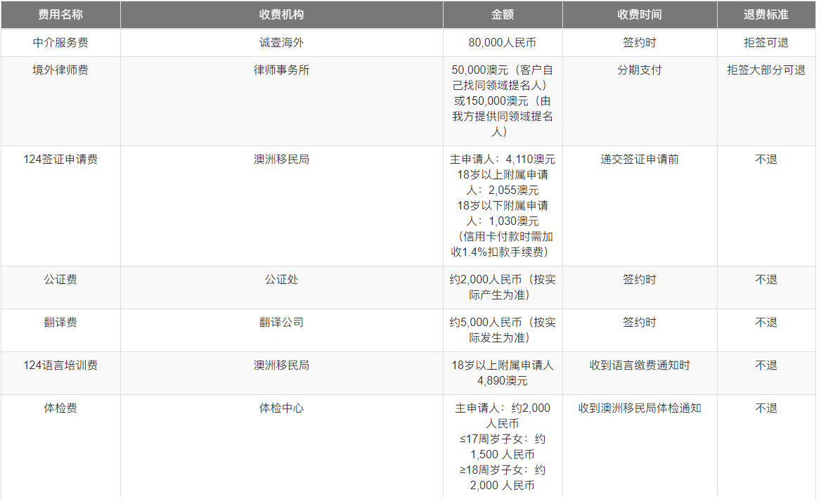Click the 拒签可退 refund cell
The image size is (821, 504).
pyautogui.click(x=766, y=42)
